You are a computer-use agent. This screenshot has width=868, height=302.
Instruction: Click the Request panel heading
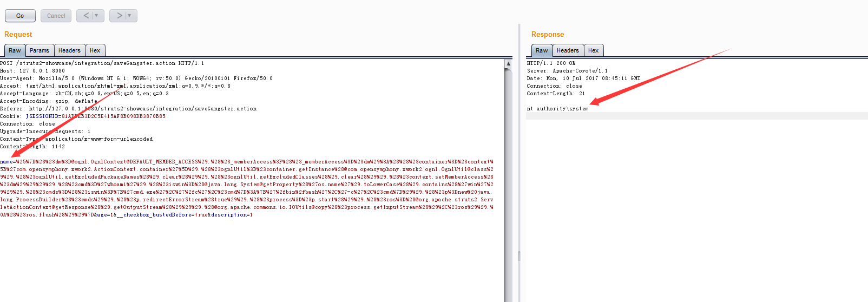[18, 34]
